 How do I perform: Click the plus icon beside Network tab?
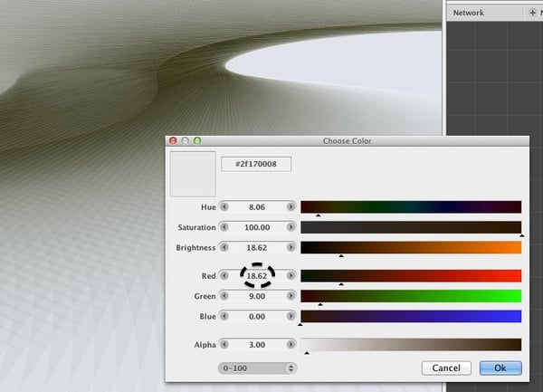[x=533, y=13]
